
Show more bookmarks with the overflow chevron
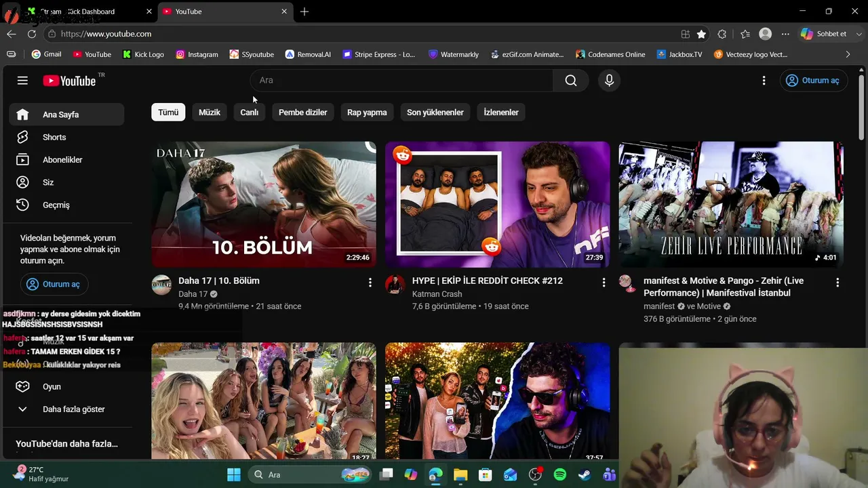click(x=848, y=54)
